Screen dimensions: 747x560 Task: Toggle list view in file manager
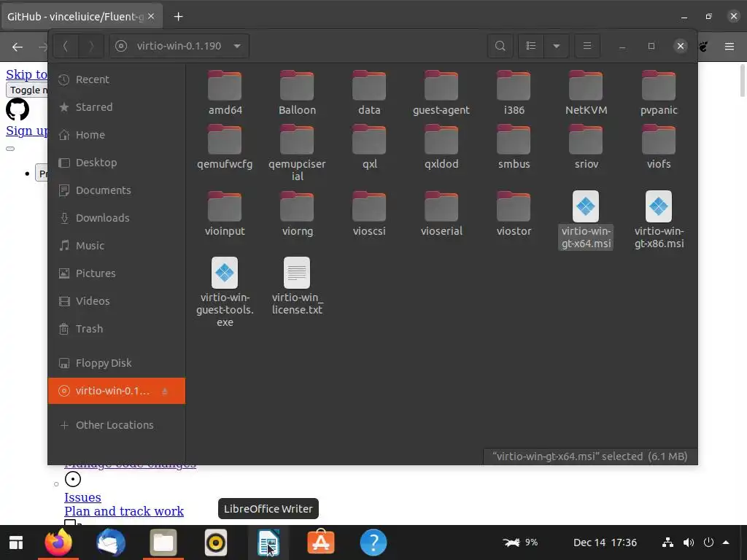[531, 46]
